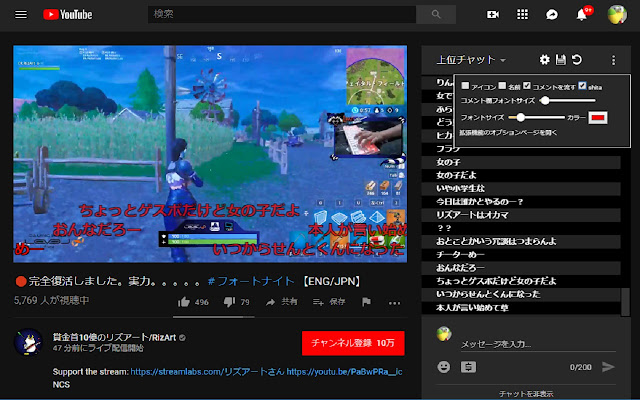Screen dimensions: 640x400
Task: Expand the 上位チャット dropdown
Action: (471, 60)
